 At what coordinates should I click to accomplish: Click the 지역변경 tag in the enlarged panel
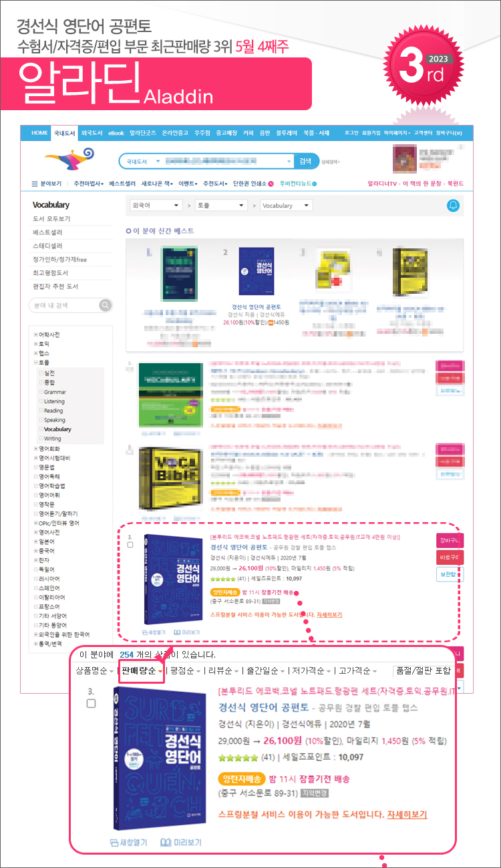[315, 794]
